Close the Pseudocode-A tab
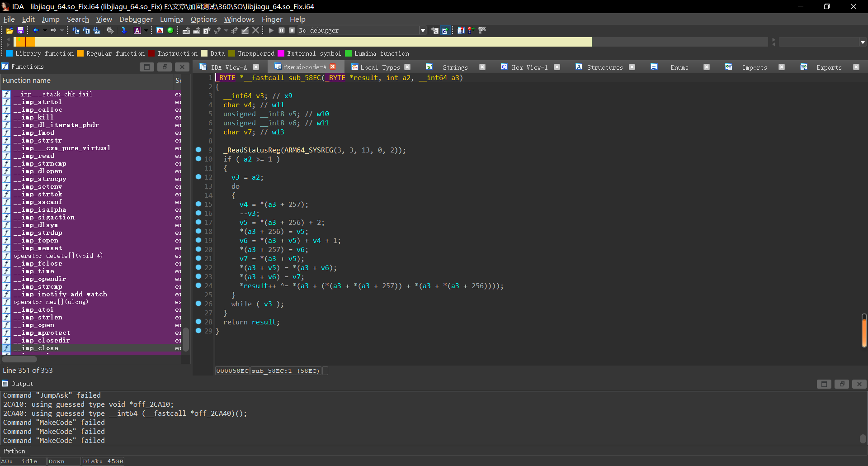The image size is (868, 466). [x=333, y=67]
